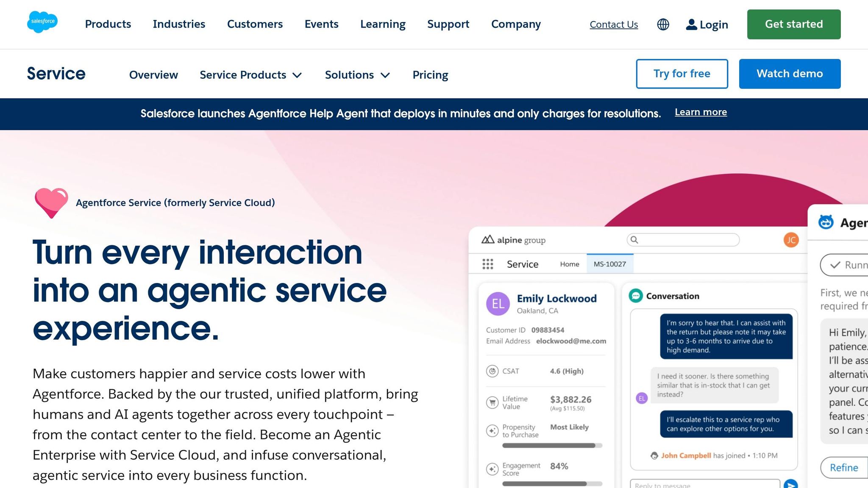Click the Contact Us link
This screenshot has width=868, height=488.
pos(614,25)
